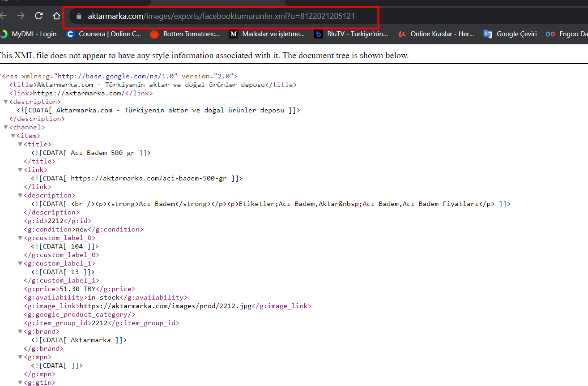The image size is (588, 386).
Task: Reload the page with refresh icon
Action: [x=38, y=16]
